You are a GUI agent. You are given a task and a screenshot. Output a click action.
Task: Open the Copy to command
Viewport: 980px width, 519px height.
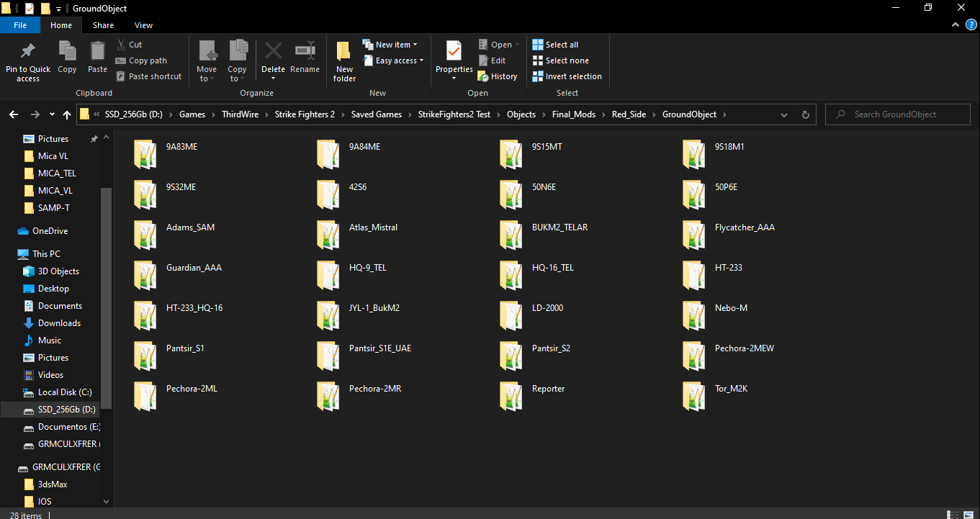click(x=238, y=61)
